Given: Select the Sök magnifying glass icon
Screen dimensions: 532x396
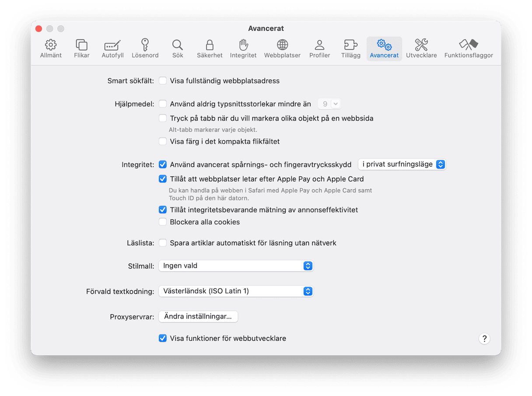Looking at the screenshot, I should click(x=177, y=49).
